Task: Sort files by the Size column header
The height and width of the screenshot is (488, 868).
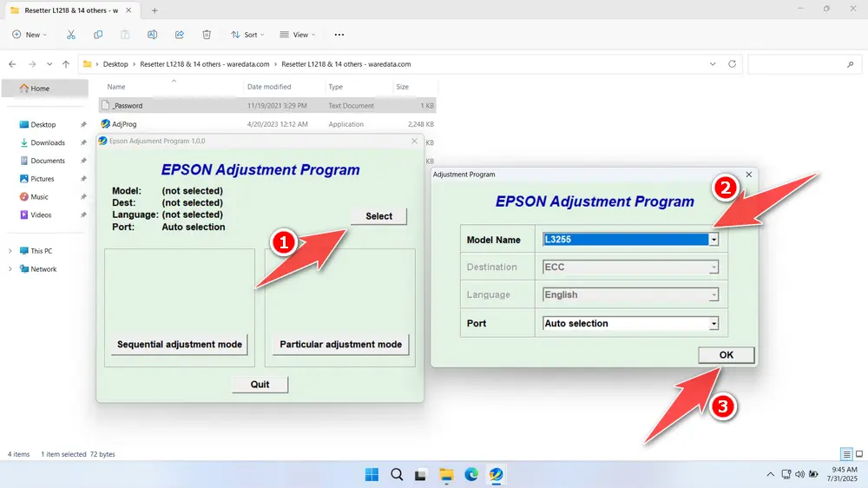Action: (x=403, y=87)
